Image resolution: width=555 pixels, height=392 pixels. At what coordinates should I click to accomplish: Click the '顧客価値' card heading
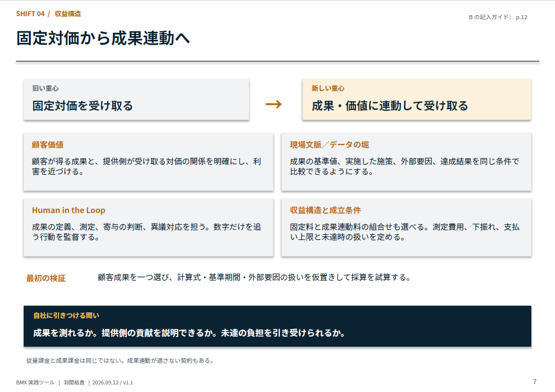[48, 145]
